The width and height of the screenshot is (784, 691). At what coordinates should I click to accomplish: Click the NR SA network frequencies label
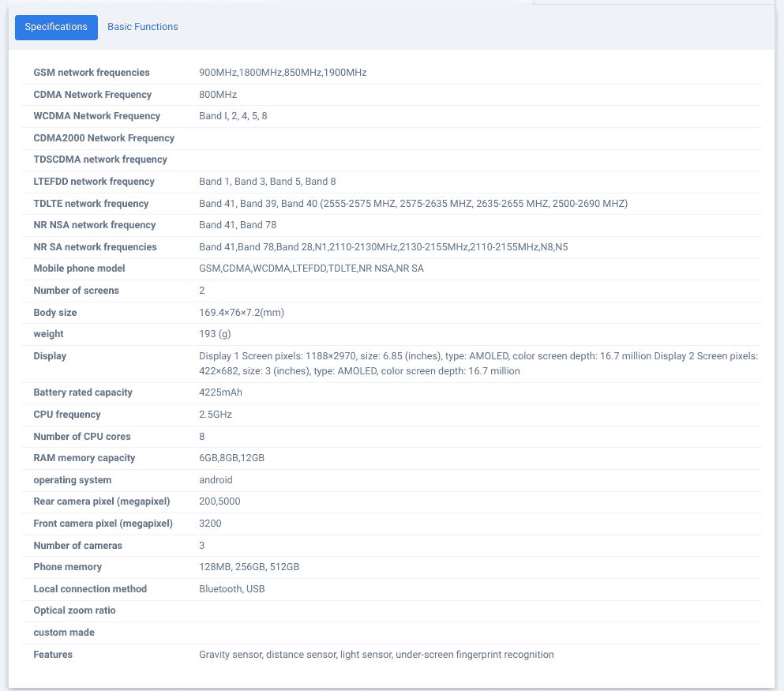pyautogui.click(x=95, y=247)
